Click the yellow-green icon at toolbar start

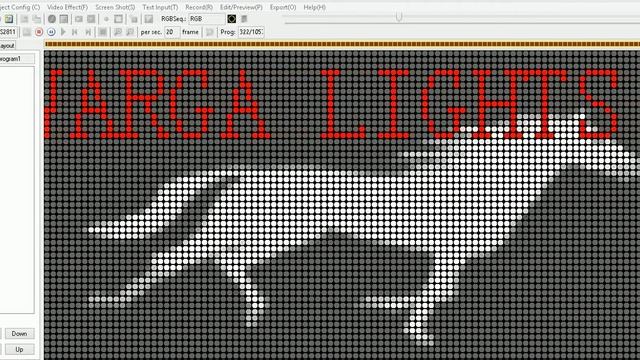(x=9, y=19)
